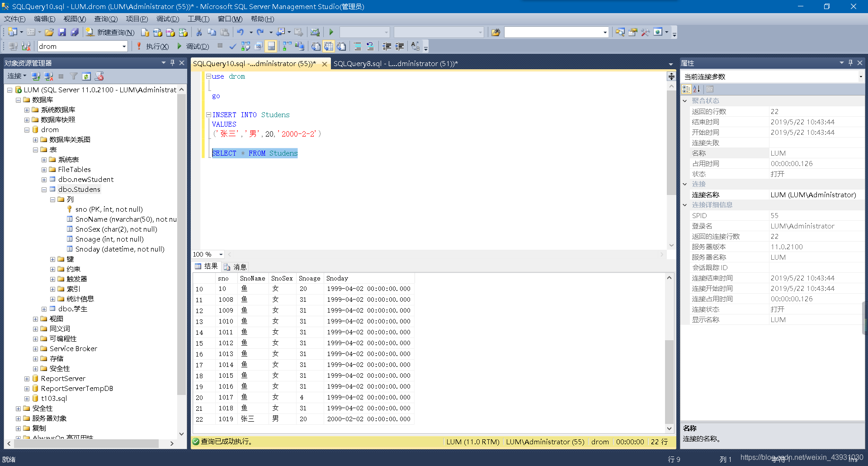Click the 连接 dropdown in Object Explorer
This screenshot has height=466, width=868.
[x=17, y=76]
